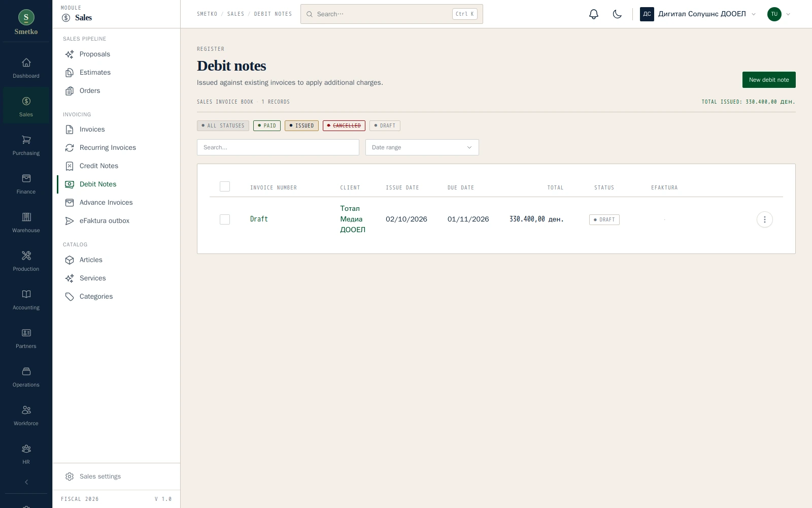Open the Partners module icon
Image resolution: width=812 pixels, height=508 pixels.
point(26,333)
